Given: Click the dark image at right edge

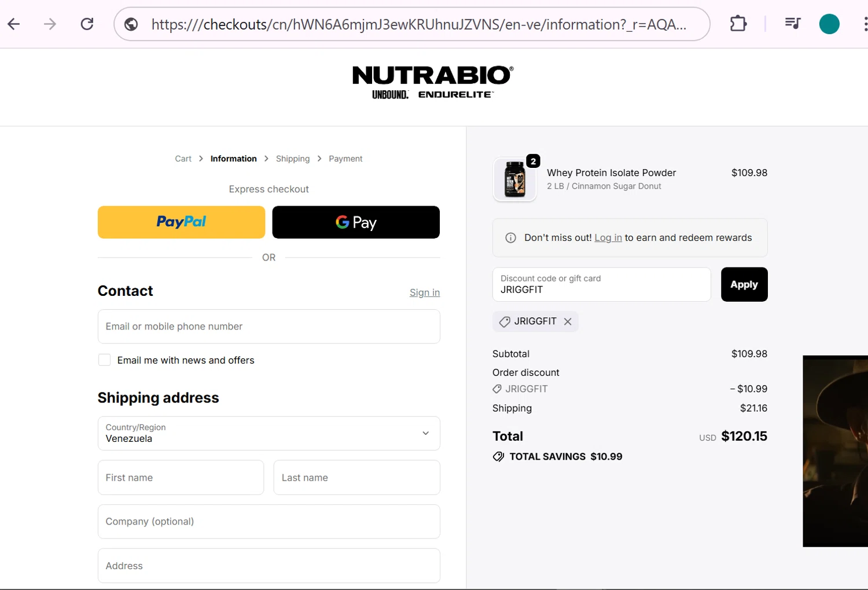Looking at the screenshot, I should (x=835, y=451).
